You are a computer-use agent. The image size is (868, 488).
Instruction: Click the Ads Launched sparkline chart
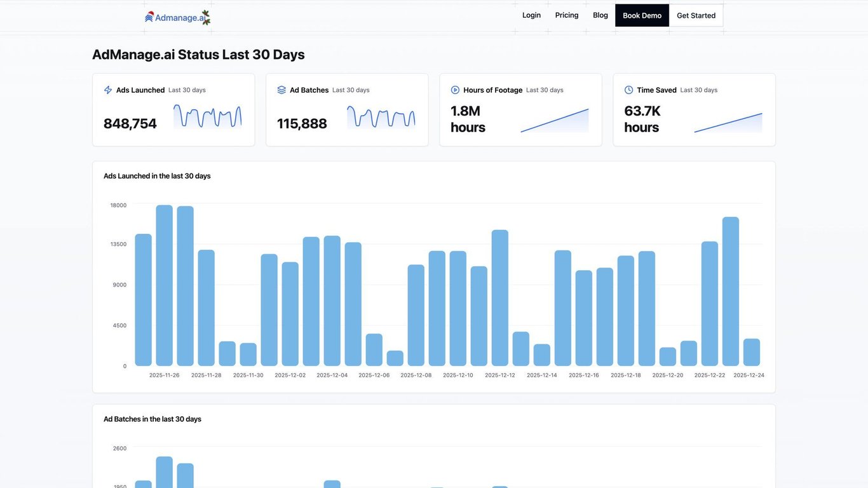(x=208, y=117)
